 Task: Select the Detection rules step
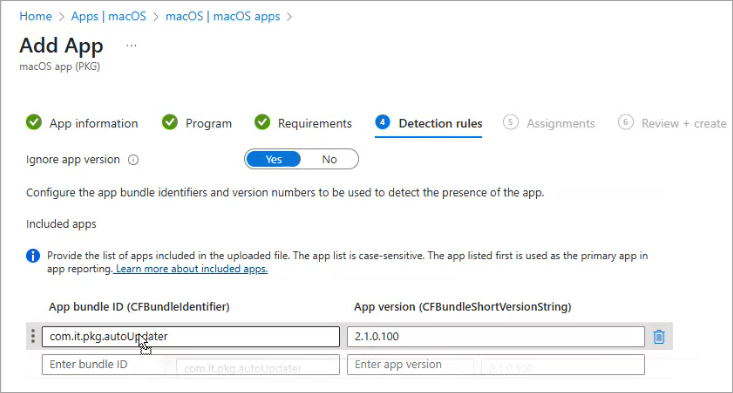(440, 123)
